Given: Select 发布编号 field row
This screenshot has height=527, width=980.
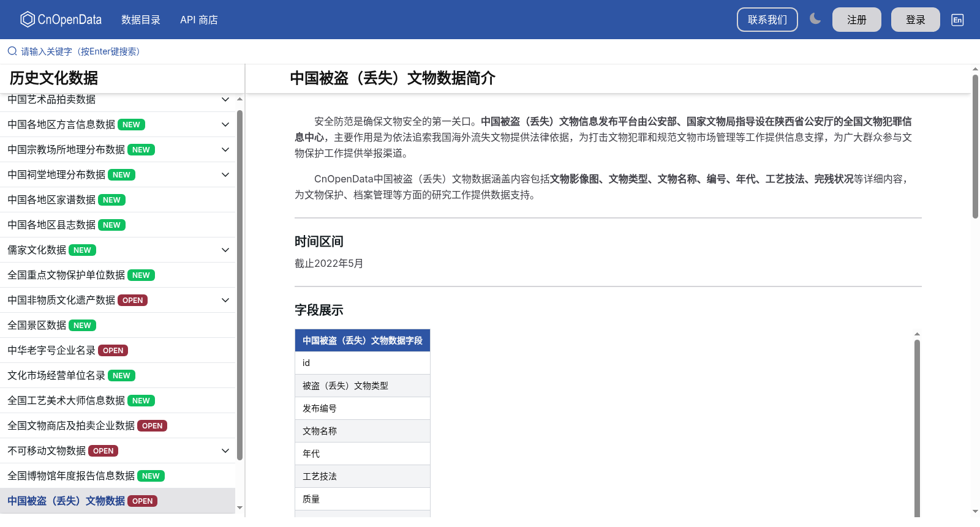Looking at the screenshot, I should (363, 408).
